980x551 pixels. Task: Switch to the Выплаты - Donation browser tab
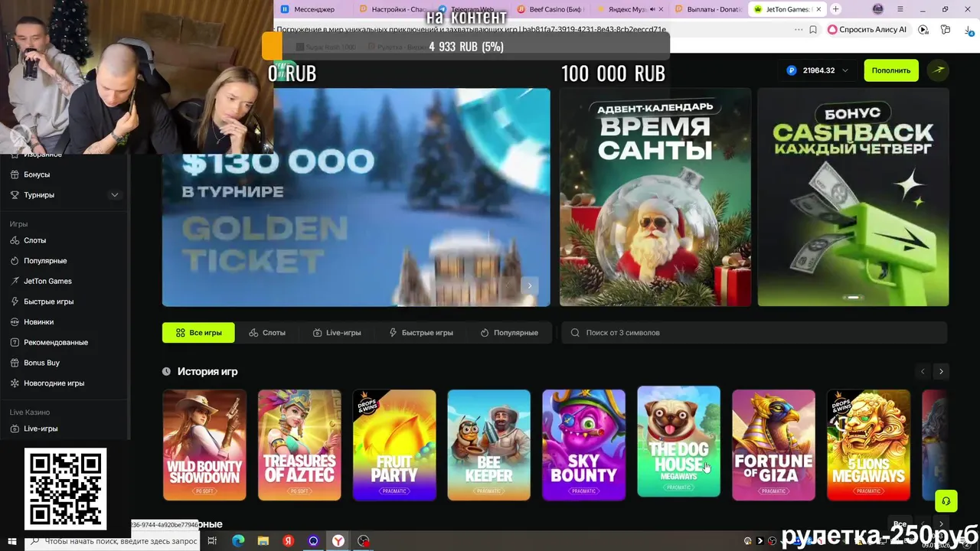708,9
